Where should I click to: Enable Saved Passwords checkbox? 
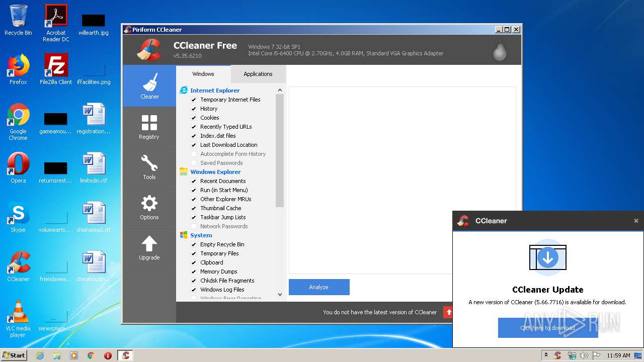[194, 163]
